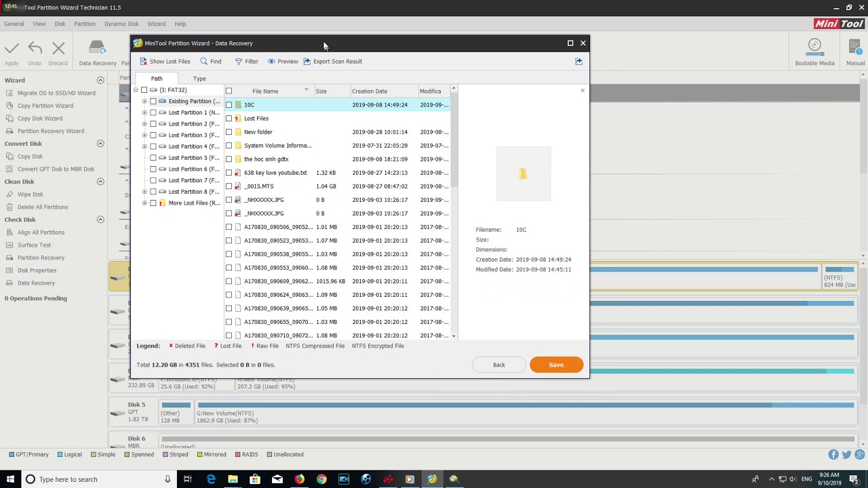
Task: Switch to the Path tab
Action: click(x=157, y=79)
